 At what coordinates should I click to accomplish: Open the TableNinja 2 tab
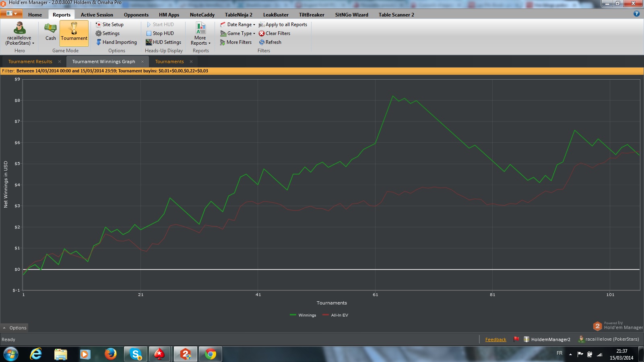tap(239, 15)
